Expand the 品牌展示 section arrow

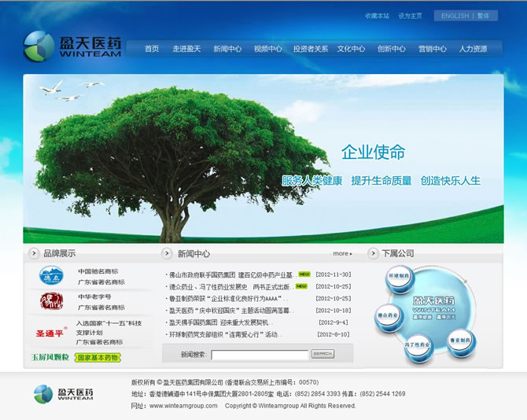click(35, 253)
